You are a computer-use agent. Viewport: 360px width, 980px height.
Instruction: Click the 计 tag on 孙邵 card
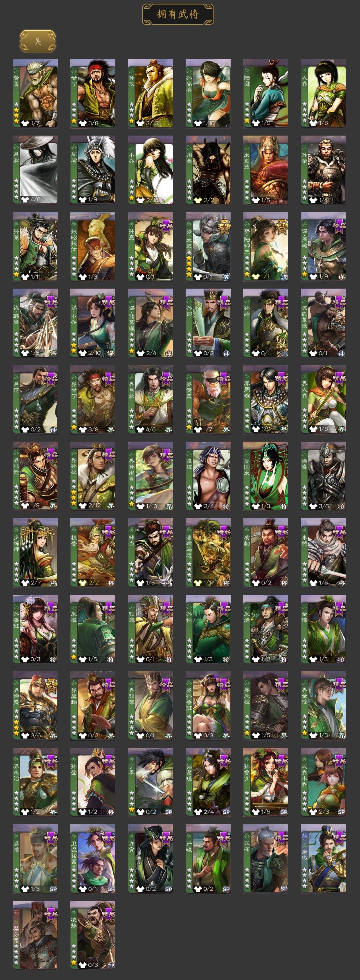[226, 353]
